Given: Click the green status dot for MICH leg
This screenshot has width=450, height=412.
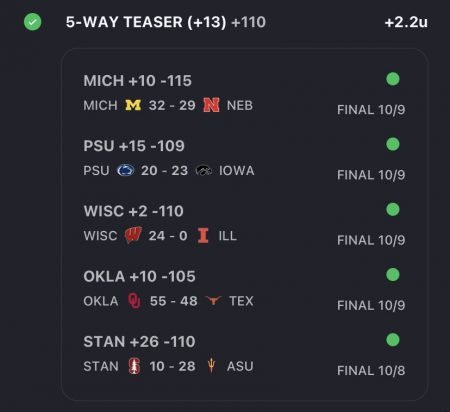Looking at the screenshot, I should click(x=393, y=79).
